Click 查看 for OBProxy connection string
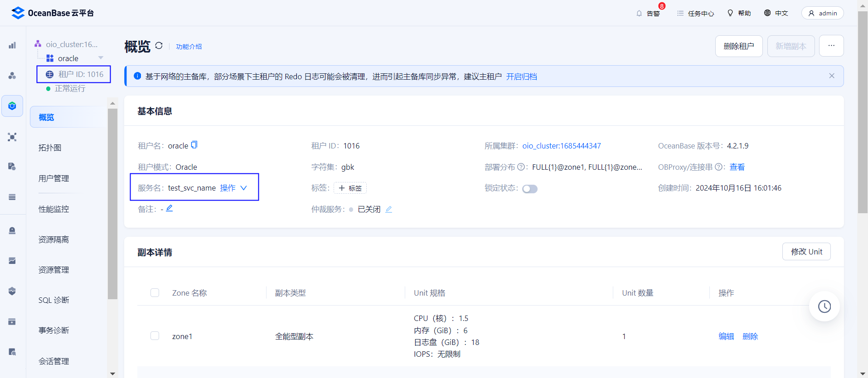Screen dimensions: 868x378 (x=737, y=167)
